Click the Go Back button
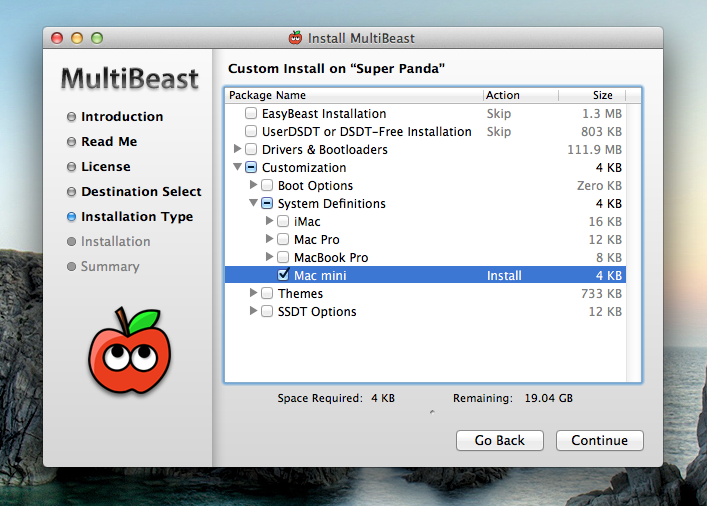Screen dimensions: 707x506 coord(500,440)
